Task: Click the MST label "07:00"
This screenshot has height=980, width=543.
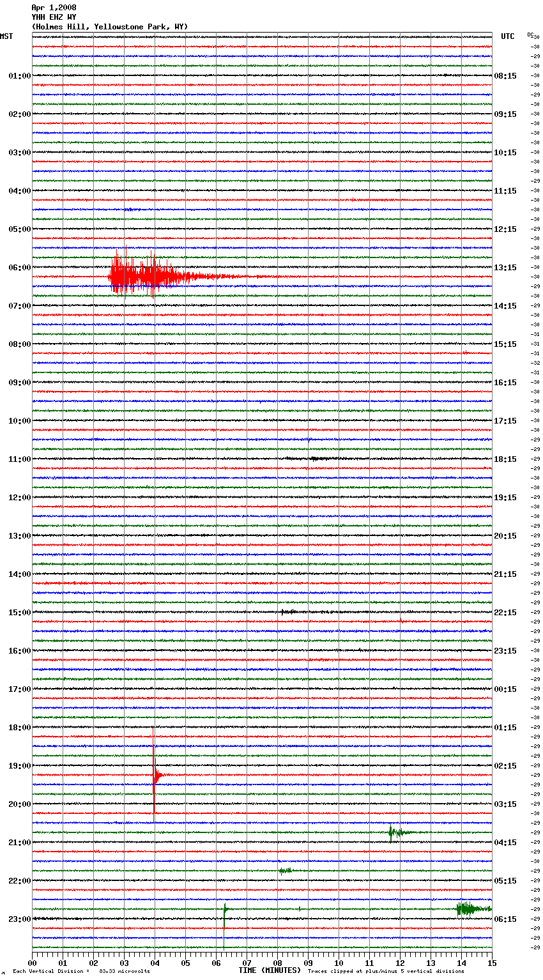Action: [20, 306]
